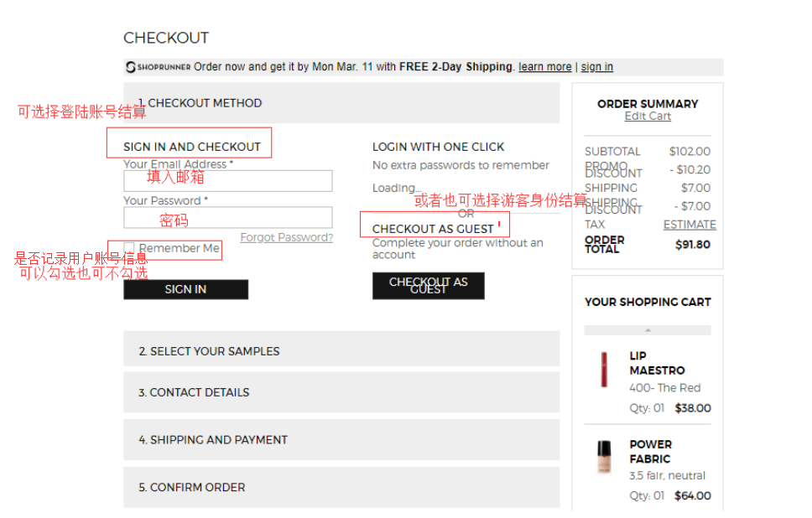Open the Lip Maestro product name
The width and height of the screenshot is (812, 518).
pos(657,363)
